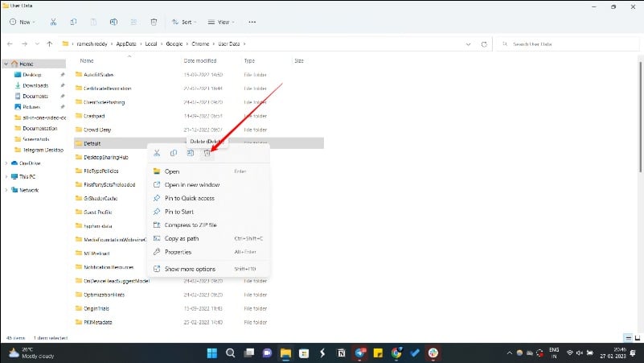The width and height of the screenshot is (644, 363).
Task: Click AppData in the breadcrumb path
Action: pos(126,44)
